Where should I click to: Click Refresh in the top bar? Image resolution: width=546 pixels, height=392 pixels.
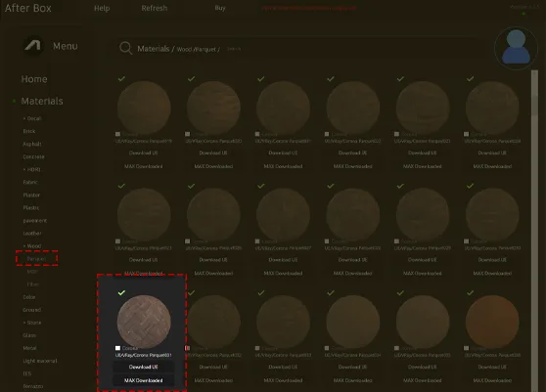(x=155, y=8)
